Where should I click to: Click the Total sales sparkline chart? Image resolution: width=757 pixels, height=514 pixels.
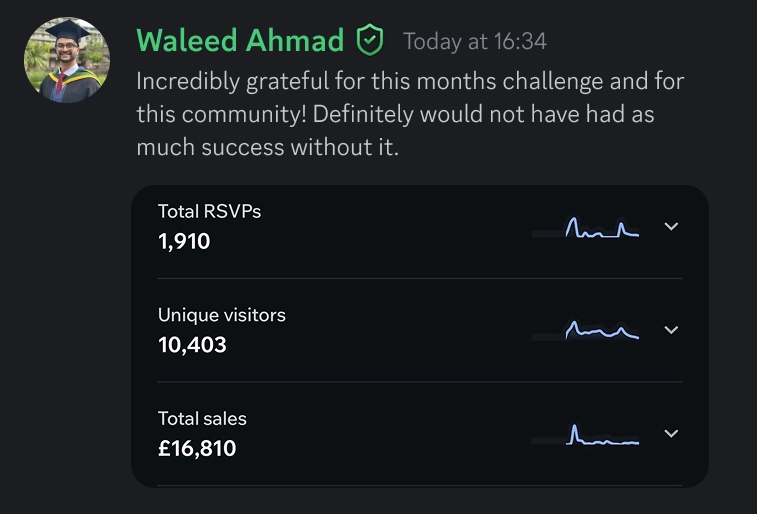[x=585, y=435]
